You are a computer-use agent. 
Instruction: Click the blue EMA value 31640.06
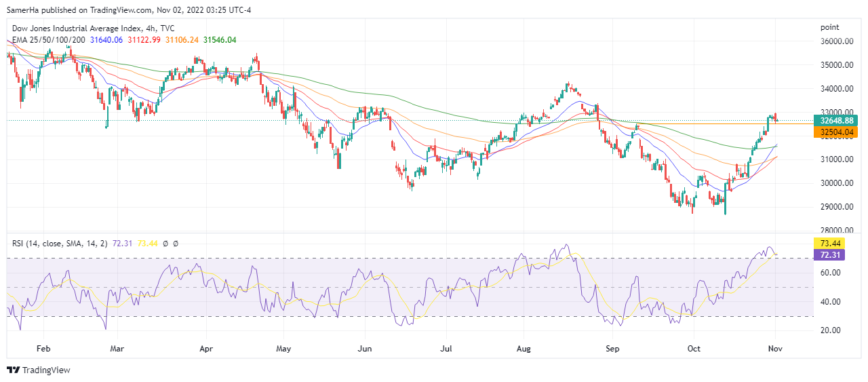point(106,40)
